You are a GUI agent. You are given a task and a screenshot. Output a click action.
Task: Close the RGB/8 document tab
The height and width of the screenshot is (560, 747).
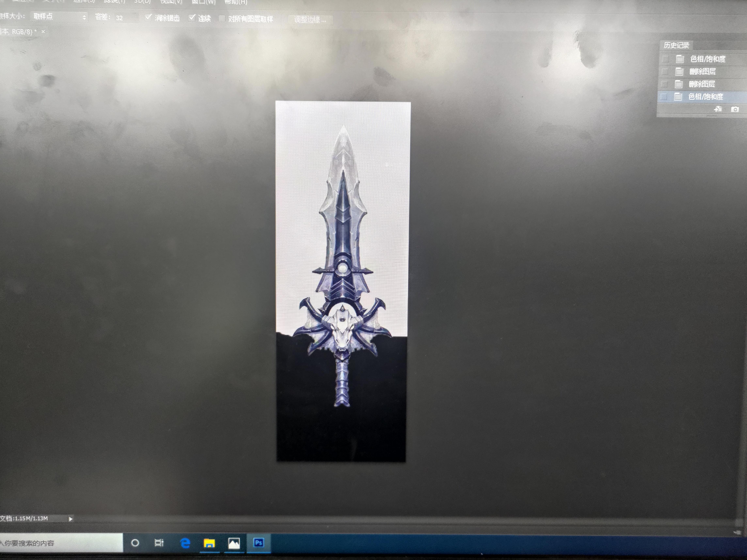point(43,32)
